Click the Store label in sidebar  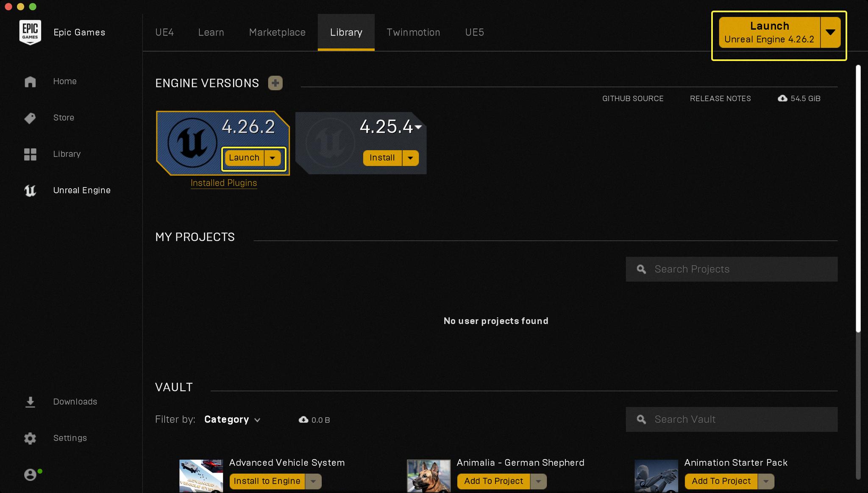[x=64, y=118]
